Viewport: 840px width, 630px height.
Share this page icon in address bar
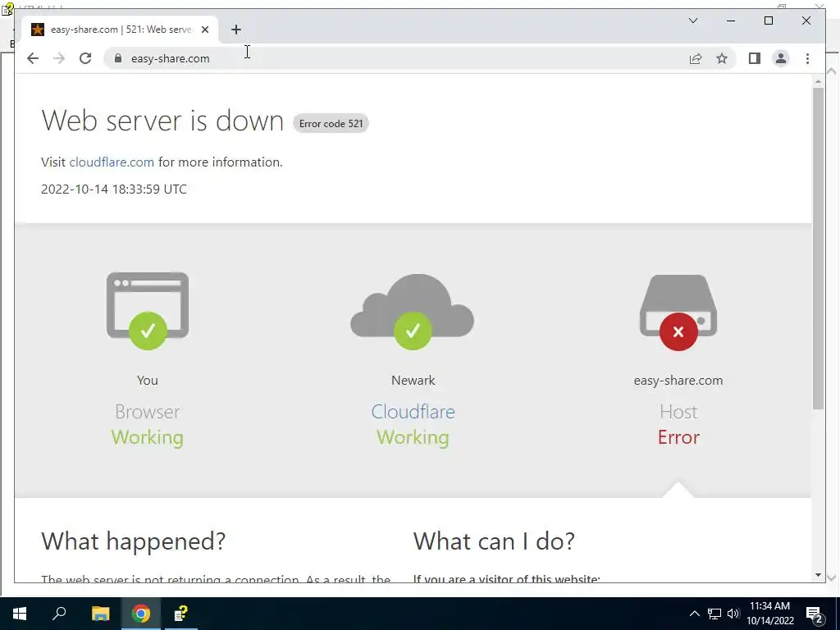pos(696,58)
